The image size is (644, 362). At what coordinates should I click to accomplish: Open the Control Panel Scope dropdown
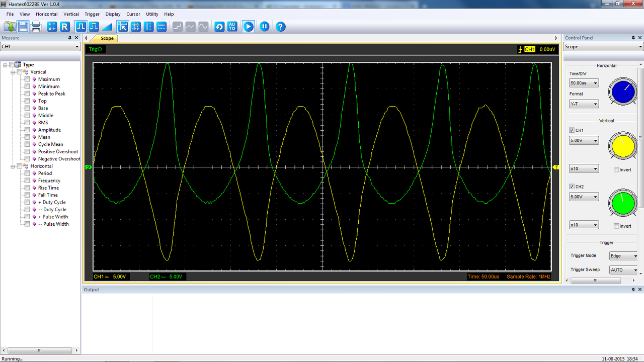point(604,47)
